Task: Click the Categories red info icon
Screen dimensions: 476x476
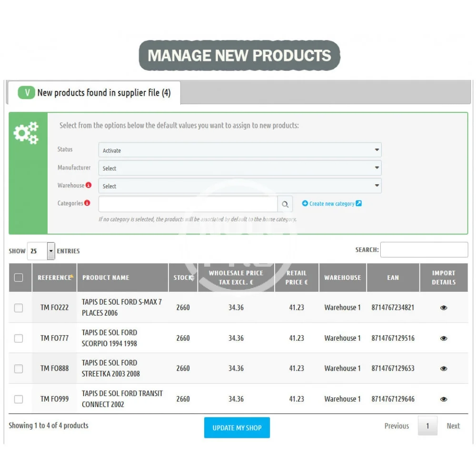Action: click(x=87, y=203)
